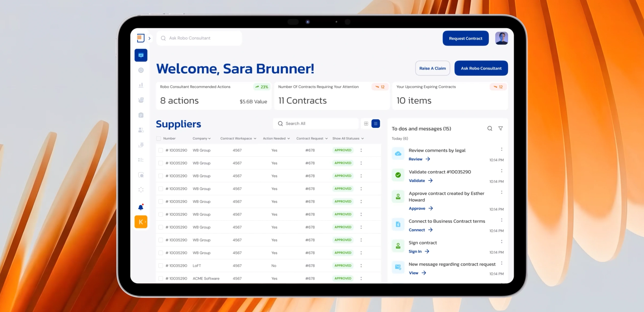644x312 pixels.
Task: Open the 11 Contracts attention card
Action: coord(332,96)
